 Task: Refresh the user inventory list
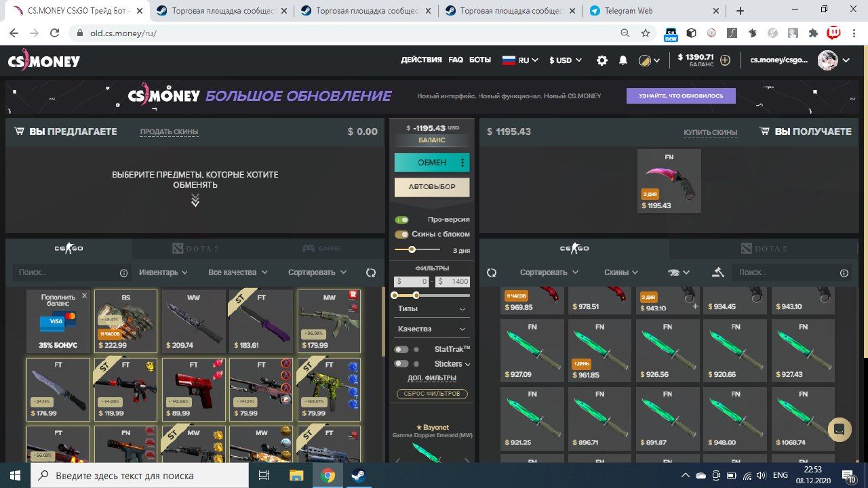tap(371, 272)
